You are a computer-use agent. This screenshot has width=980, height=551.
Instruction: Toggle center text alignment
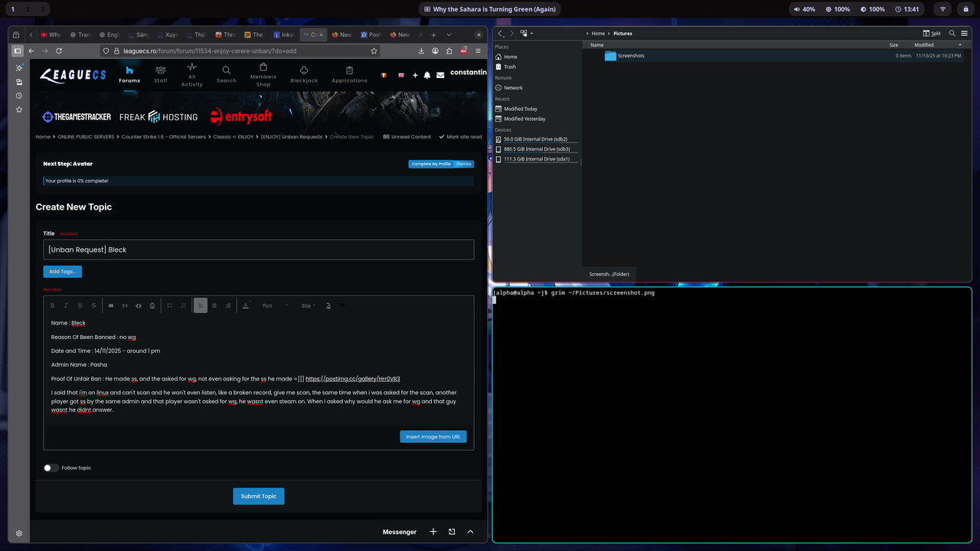[214, 305]
